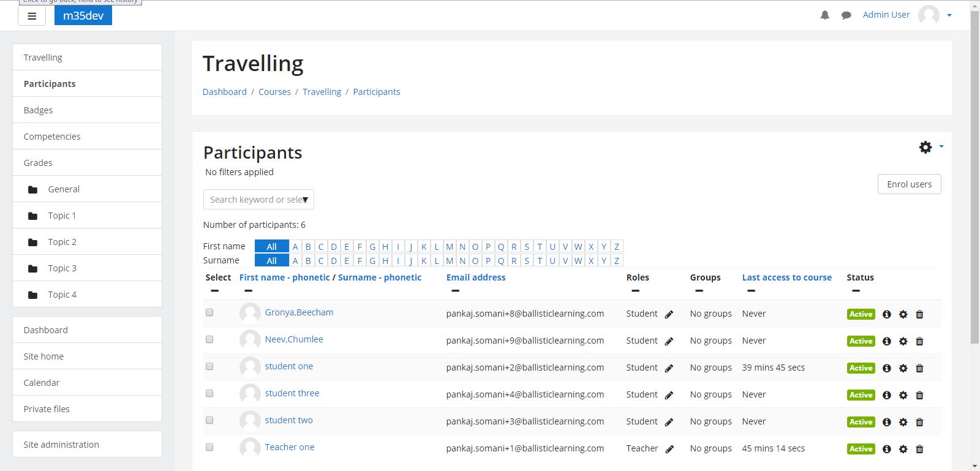Edit student three's role with pencil icon
Screen dimensions: 980x471
pos(669,395)
